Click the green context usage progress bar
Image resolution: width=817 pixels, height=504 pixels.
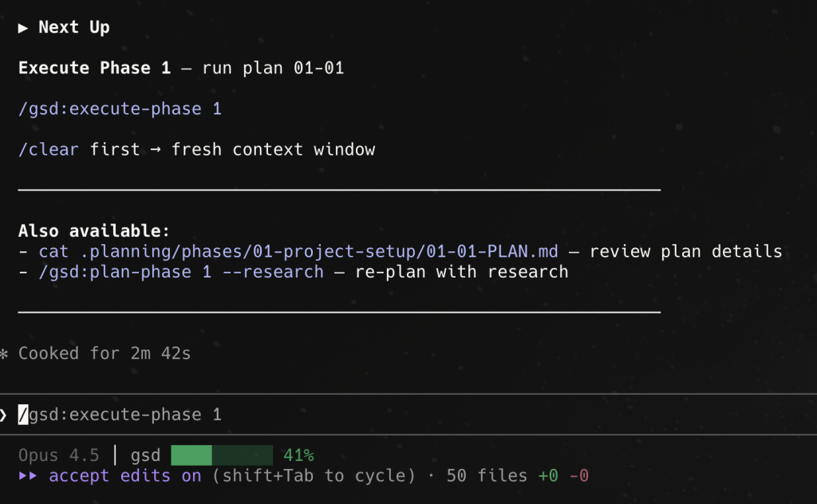coord(222,455)
